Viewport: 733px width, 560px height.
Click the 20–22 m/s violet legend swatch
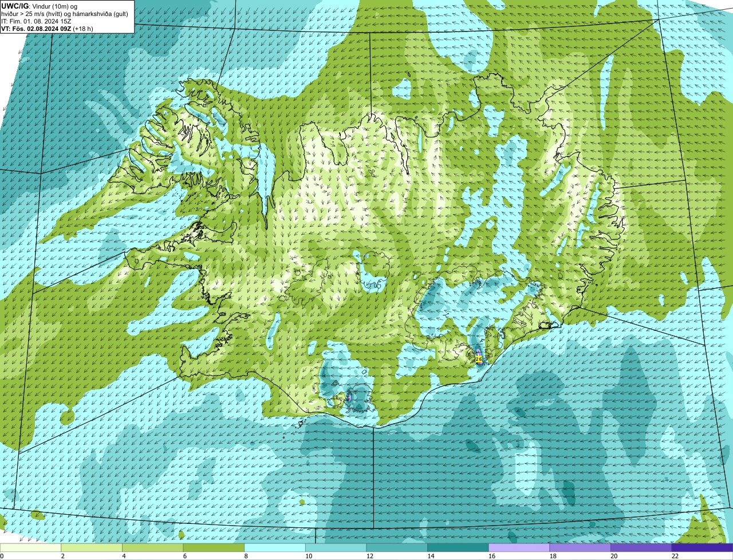(x=641, y=547)
